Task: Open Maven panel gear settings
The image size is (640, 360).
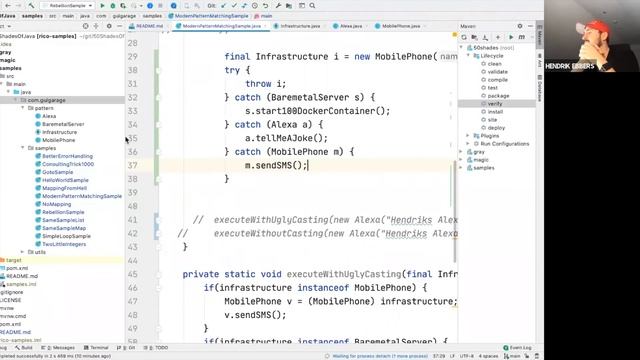Action: coord(520,26)
